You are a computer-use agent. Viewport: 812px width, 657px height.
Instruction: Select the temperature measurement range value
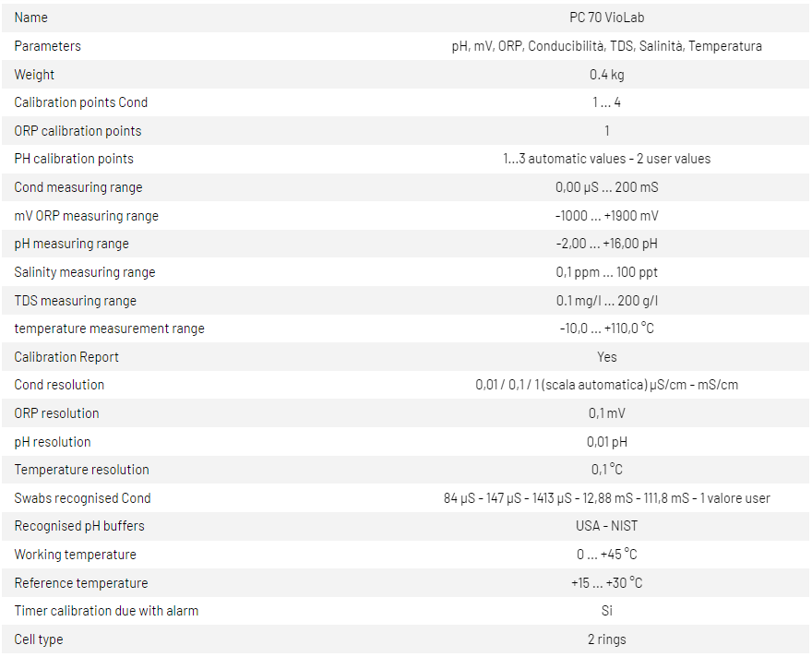[x=606, y=328]
